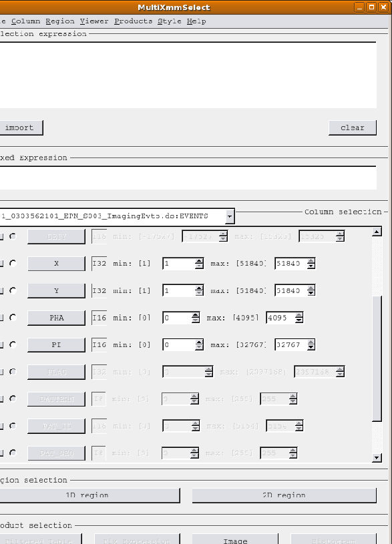Click the PAT_SEQ column button
392x544 pixels.
tap(56, 453)
